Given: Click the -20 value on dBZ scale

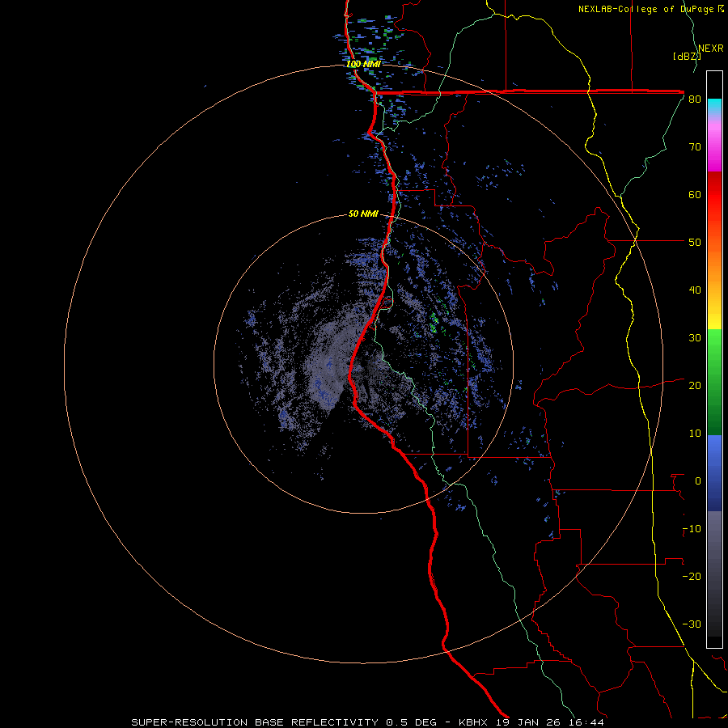Looking at the screenshot, I should (692, 577).
